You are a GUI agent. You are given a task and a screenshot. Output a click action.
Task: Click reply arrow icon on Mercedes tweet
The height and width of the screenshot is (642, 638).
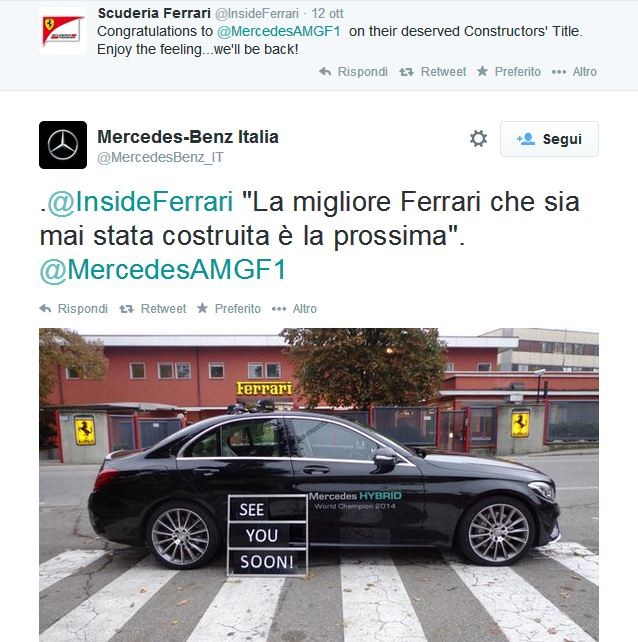pos(45,308)
